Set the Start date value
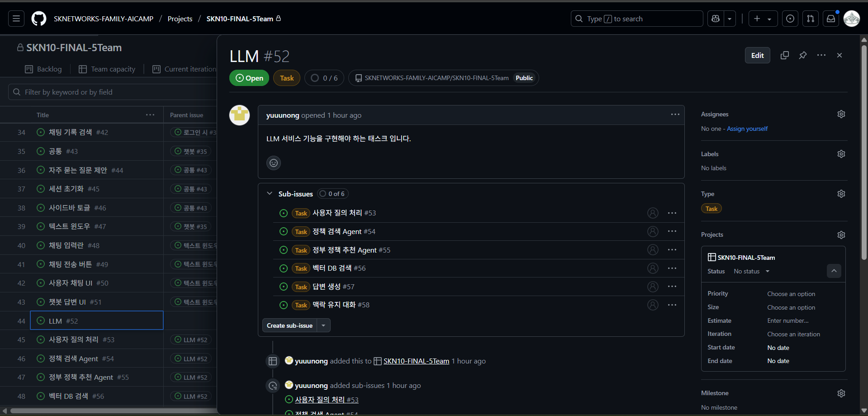The height and width of the screenshot is (416, 868). pos(778,348)
